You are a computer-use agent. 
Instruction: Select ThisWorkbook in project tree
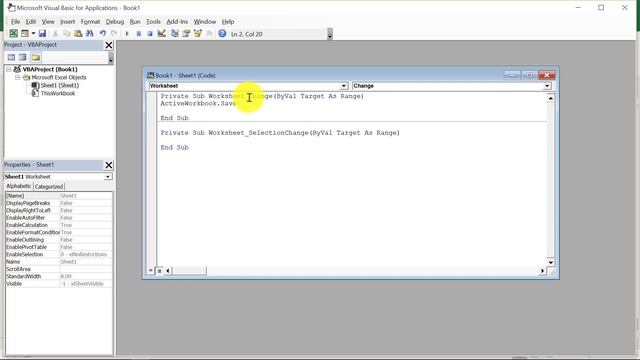[x=58, y=93]
